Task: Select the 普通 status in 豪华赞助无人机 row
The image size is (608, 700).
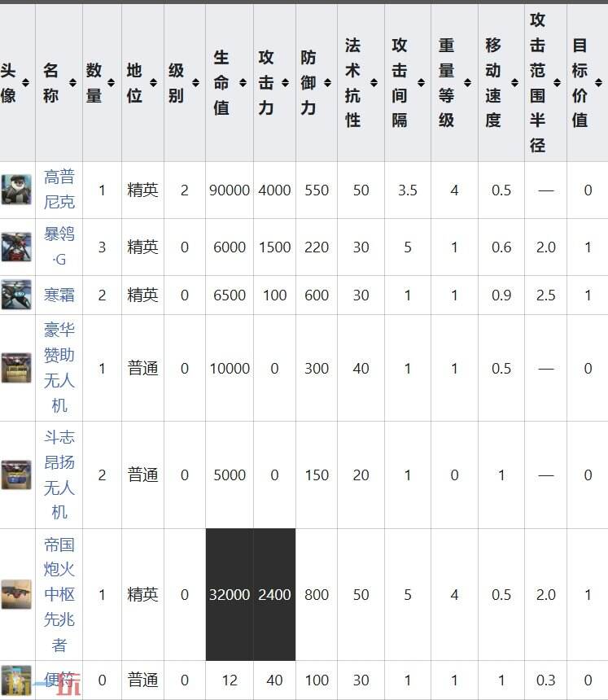Action: click(x=143, y=368)
